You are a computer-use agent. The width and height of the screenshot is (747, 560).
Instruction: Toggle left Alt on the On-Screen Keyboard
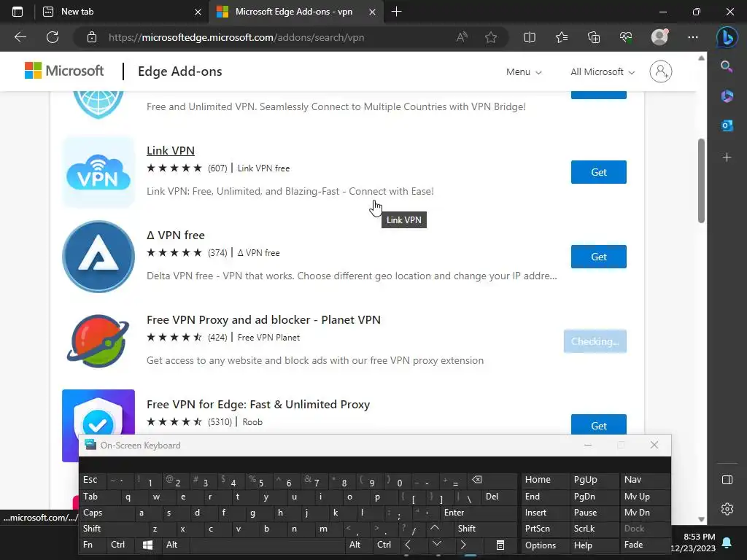point(176,545)
